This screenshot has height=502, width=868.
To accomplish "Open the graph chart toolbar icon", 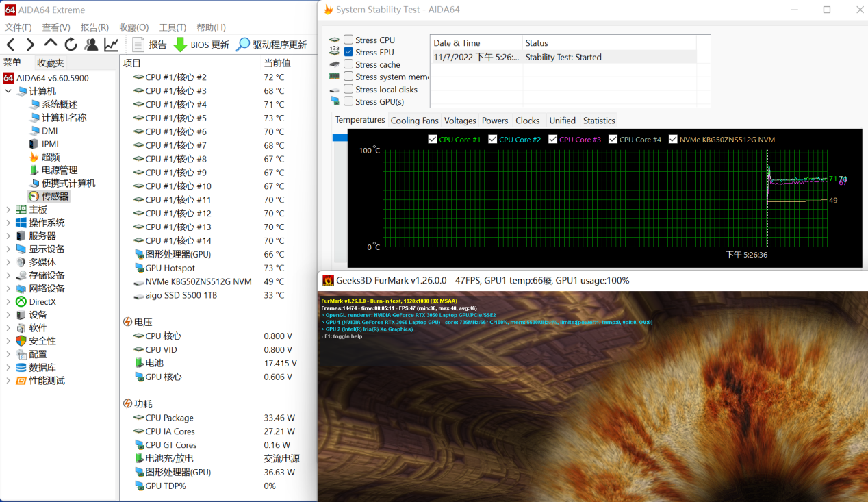I will tap(111, 45).
